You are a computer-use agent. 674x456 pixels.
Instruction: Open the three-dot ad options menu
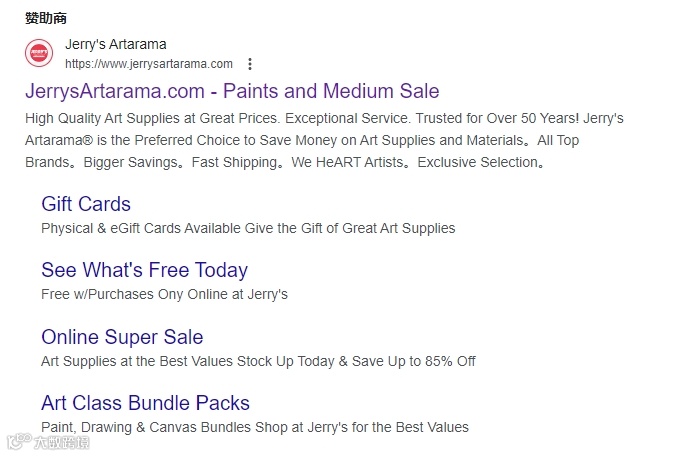(250, 64)
